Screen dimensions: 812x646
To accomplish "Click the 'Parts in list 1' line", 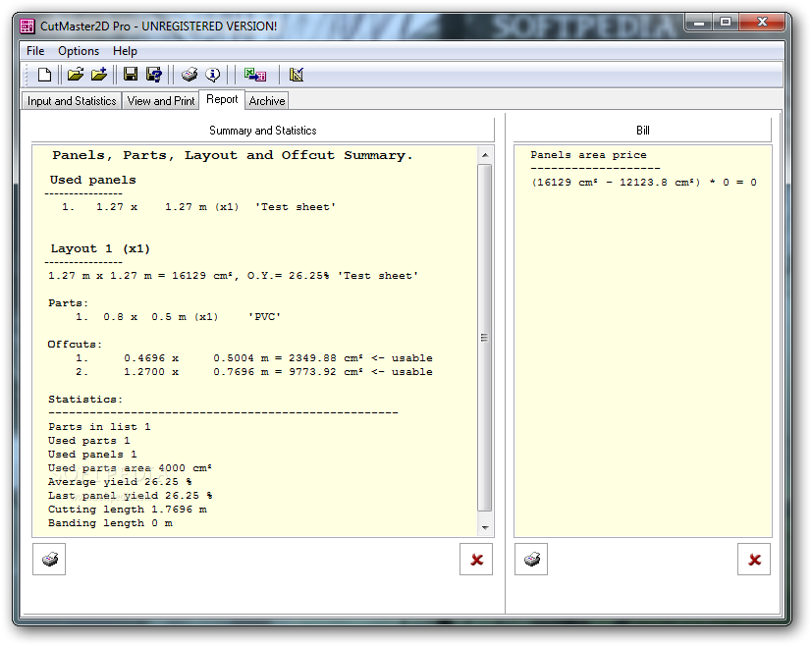I will [99, 427].
